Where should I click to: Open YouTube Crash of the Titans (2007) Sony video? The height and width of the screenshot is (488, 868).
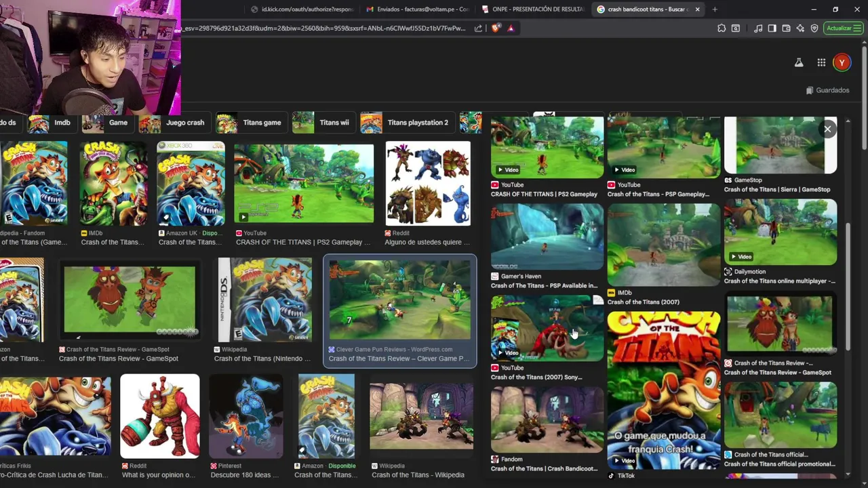pyautogui.click(x=547, y=327)
